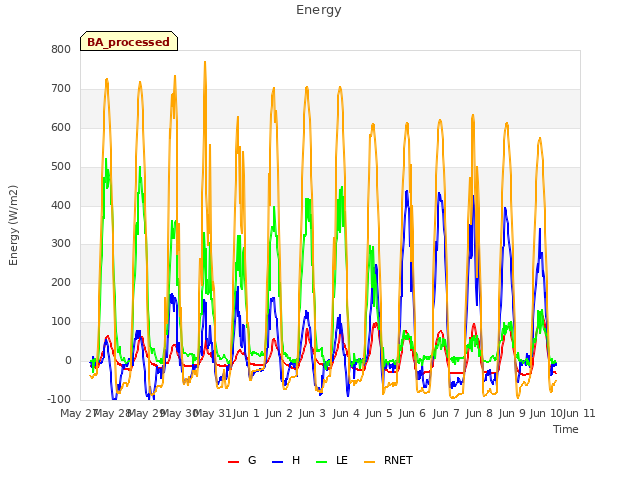Click the -100 y-axis tick label
This screenshot has width=640, height=480.
[59, 399]
